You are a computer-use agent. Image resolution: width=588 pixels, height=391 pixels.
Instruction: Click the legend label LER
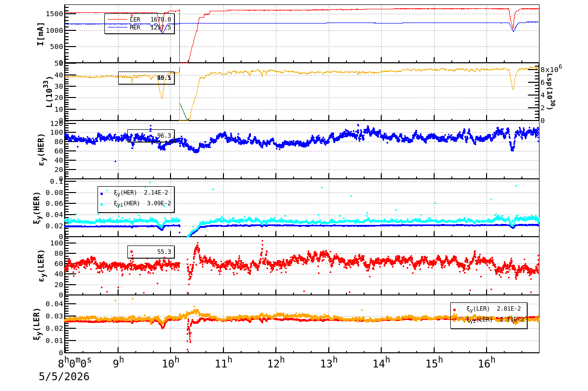click(x=135, y=20)
